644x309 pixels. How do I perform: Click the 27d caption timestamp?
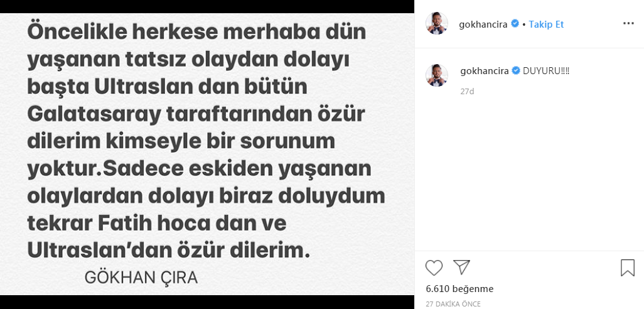467,91
